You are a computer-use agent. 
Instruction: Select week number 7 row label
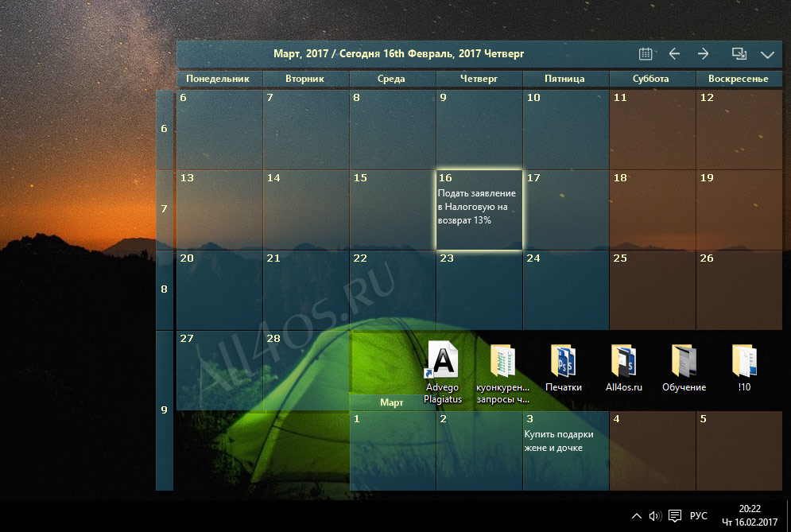[x=165, y=209]
